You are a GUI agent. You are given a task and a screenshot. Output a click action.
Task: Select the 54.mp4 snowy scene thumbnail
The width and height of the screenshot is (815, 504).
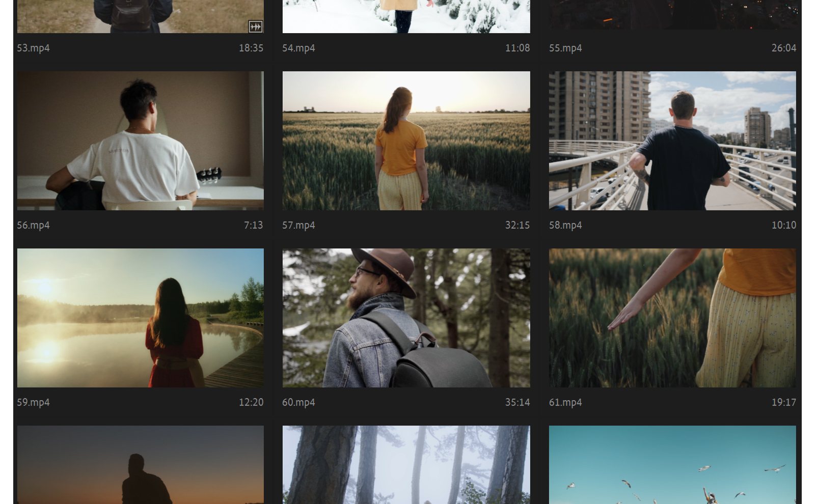(406, 16)
